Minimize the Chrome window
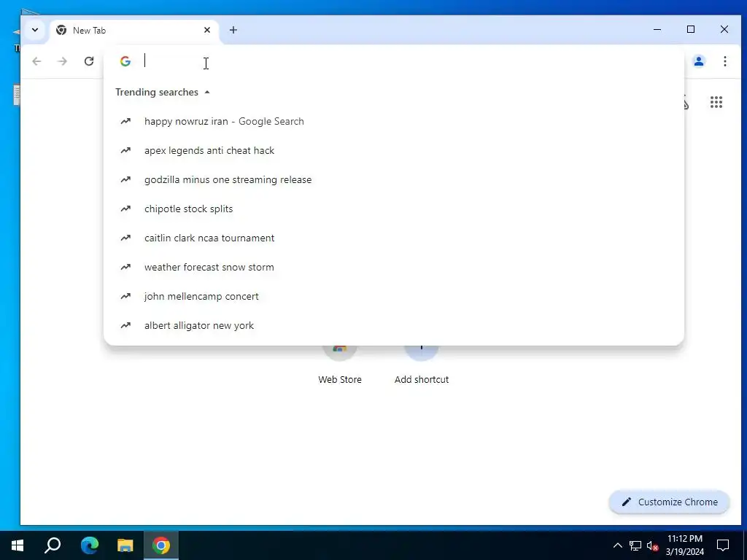 coord(657,29)
